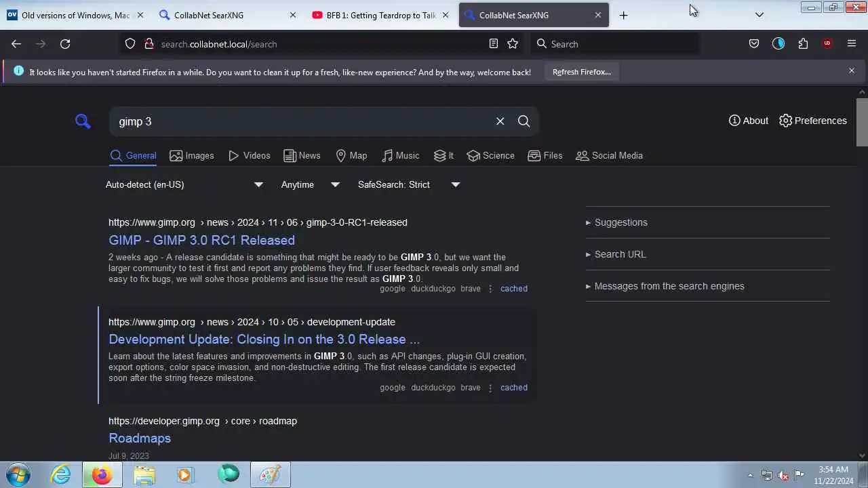The height and width of the screenshot is (488, 868).
Task: Open more options dots for Development Update
Action: (x=490, y=388)
